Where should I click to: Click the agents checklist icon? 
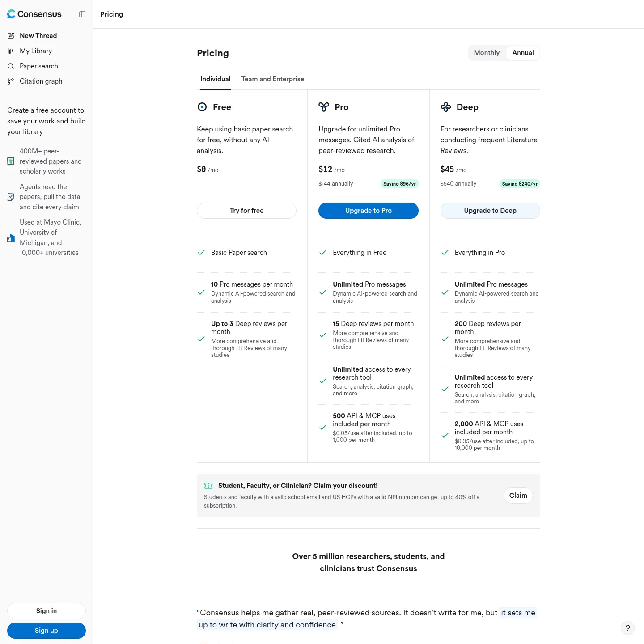click(11, 197)
